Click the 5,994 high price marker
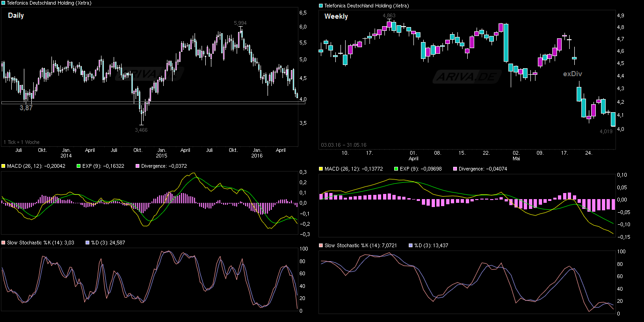The height and width of the screenshot is (322, 644). [240, 22]
